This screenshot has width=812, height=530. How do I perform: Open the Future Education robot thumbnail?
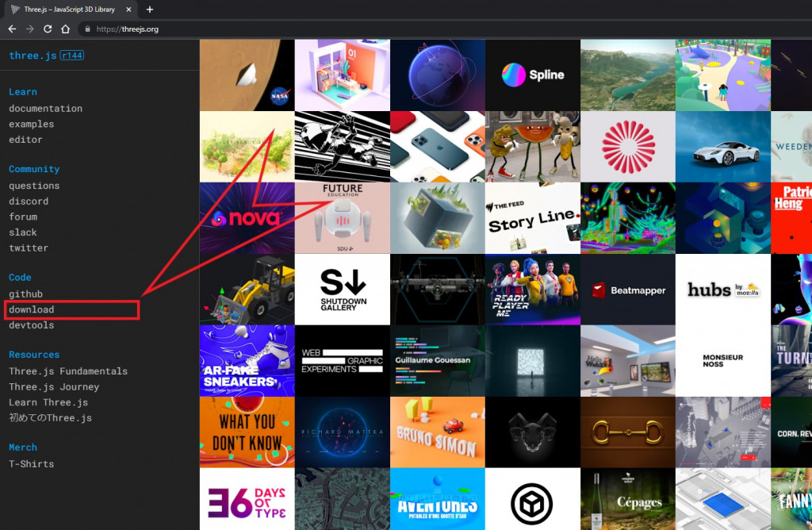(343, 218)
